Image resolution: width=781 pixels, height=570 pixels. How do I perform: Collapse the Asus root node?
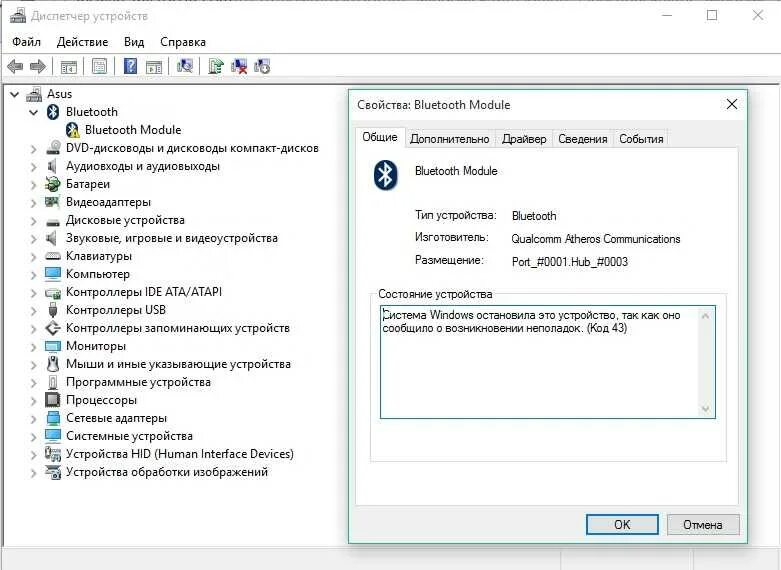click(x=15, y=94)
